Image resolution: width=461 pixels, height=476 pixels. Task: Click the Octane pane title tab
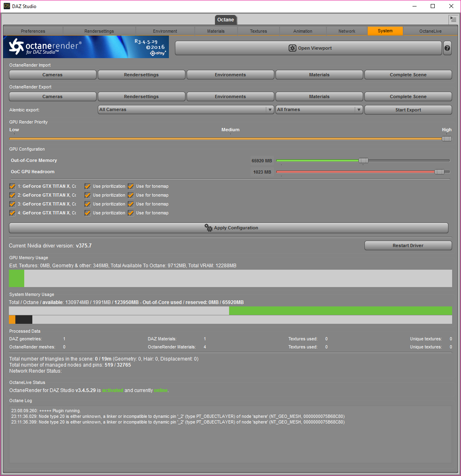point(225,20)
